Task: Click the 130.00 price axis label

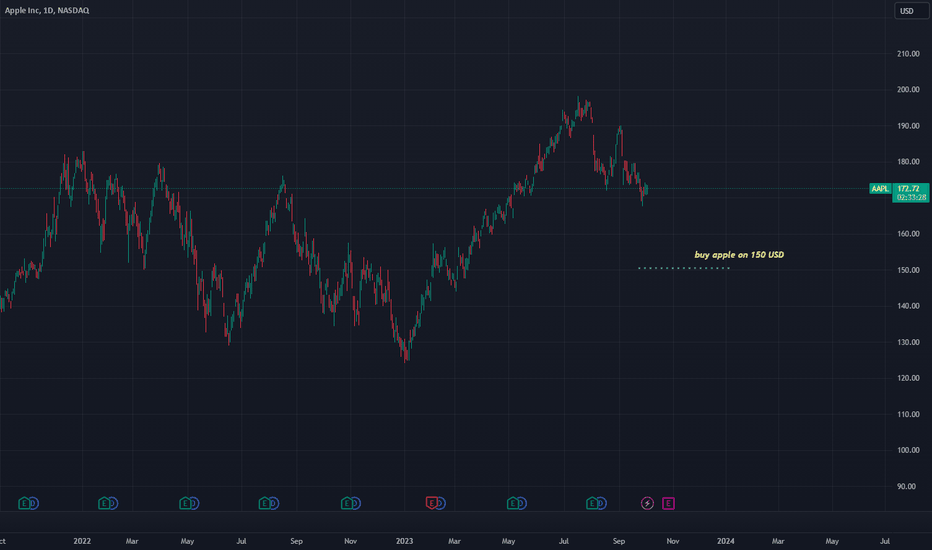Action: pyautogui.click(x=908, y=342)
